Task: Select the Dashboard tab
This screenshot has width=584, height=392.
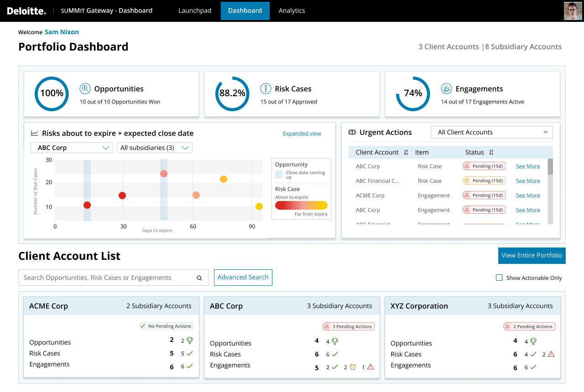Action: coord(245,10)
